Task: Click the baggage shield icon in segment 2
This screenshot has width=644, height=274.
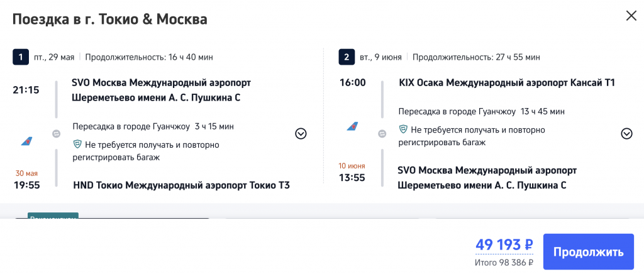Action: (404, 129)
